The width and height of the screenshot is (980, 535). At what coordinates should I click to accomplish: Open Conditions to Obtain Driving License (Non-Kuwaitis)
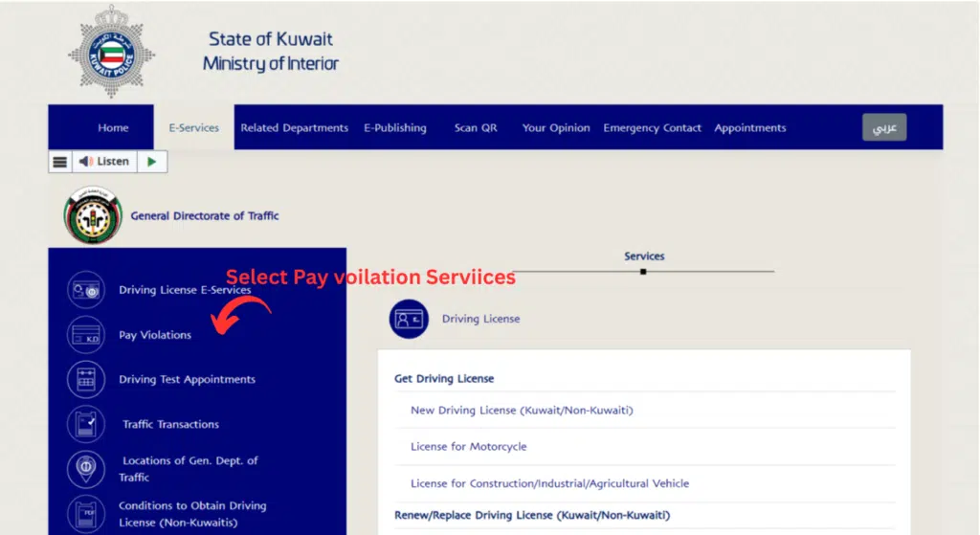tap(192, 514)
